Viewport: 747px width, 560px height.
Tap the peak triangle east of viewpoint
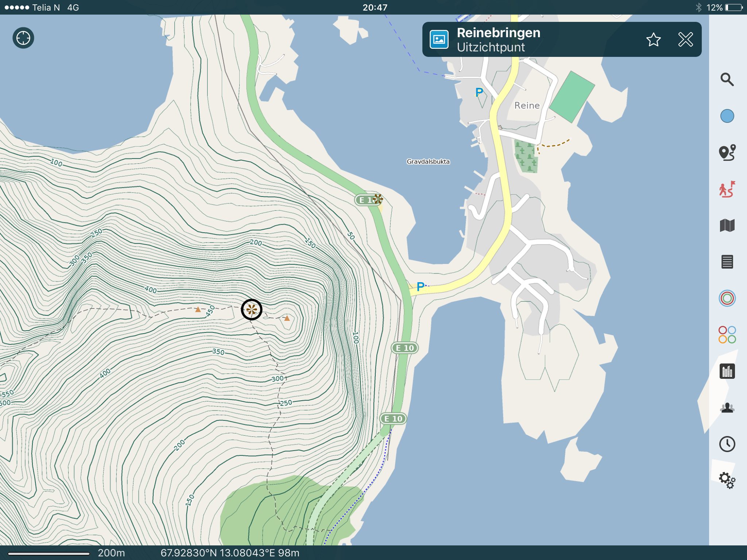(287, 318)
